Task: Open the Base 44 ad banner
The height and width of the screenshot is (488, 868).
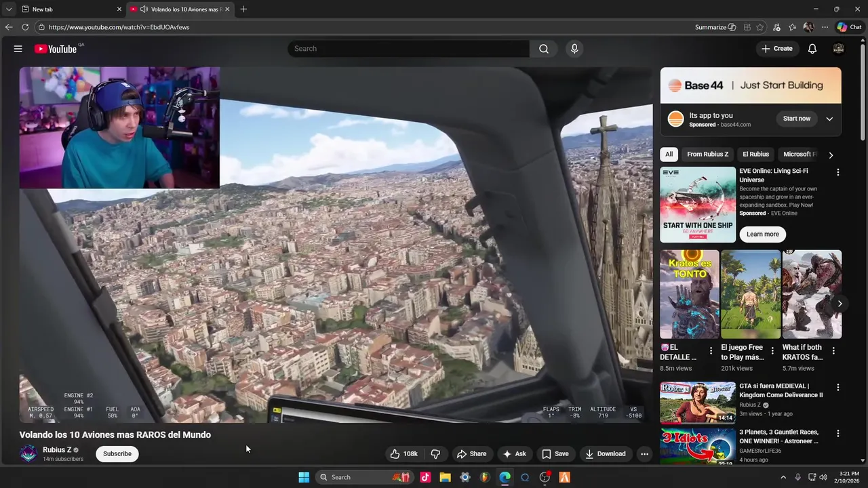Action: (751, 85)
